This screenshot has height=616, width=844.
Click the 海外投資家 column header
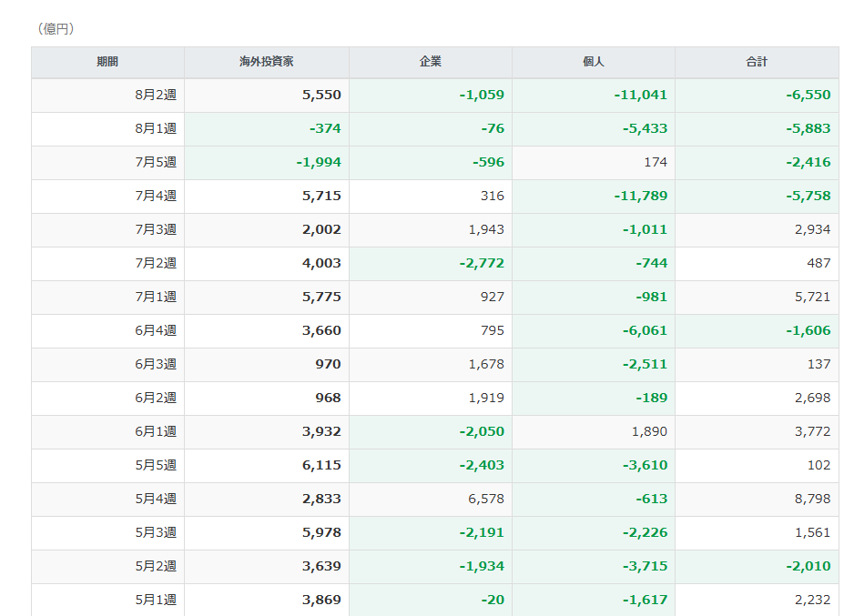click(267, 62)
